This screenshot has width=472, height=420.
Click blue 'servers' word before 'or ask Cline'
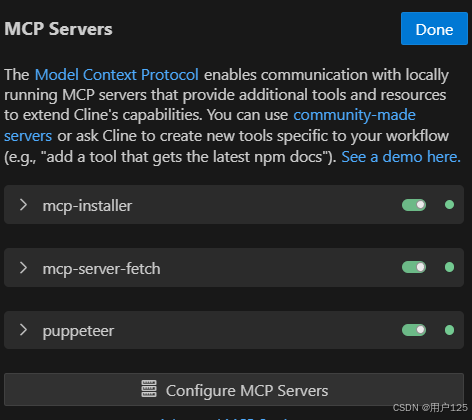[x=28, y=136]
